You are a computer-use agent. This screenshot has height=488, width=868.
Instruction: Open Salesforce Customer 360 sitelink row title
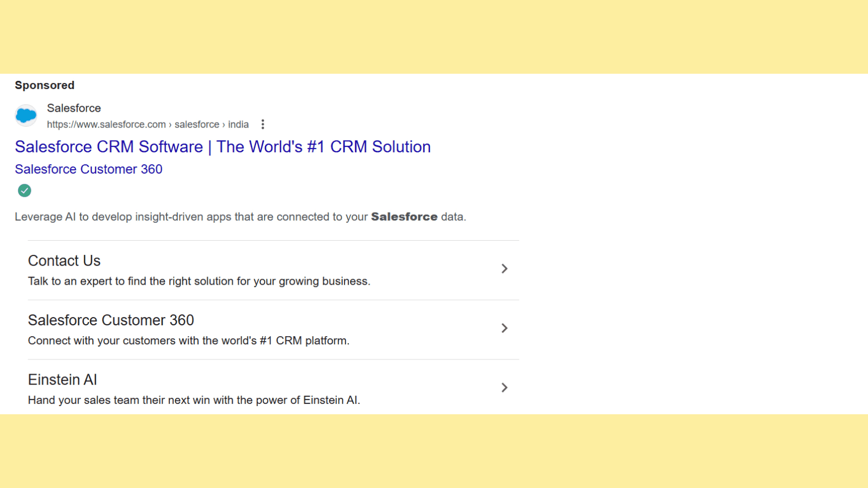[x=111, y=320]
